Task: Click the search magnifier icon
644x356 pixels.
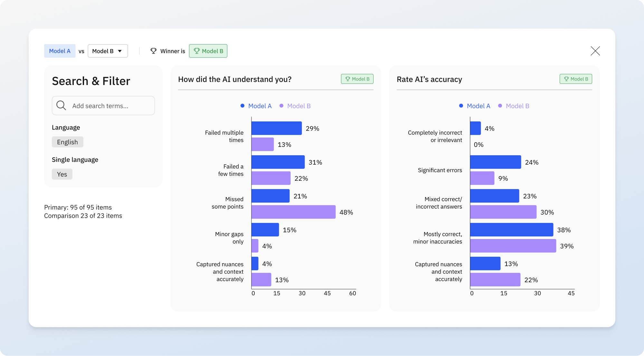Action: coord(61,105)
